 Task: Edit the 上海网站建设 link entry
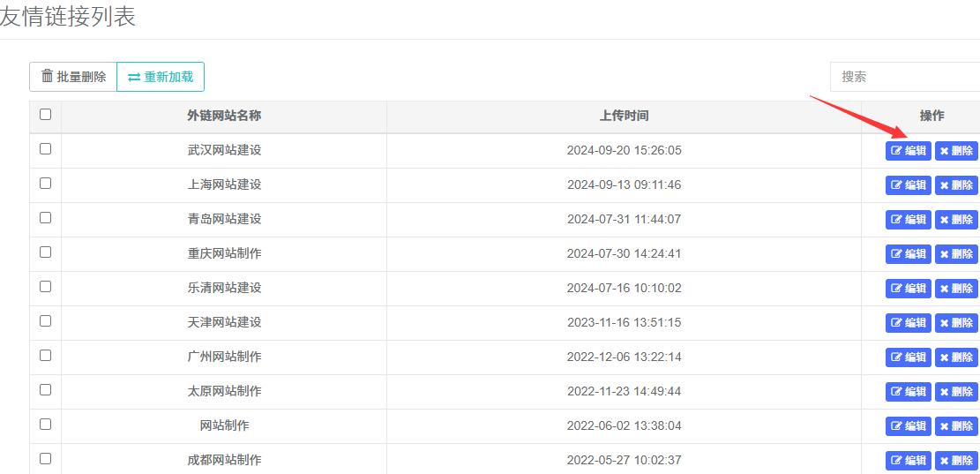(x=908, y=185)
